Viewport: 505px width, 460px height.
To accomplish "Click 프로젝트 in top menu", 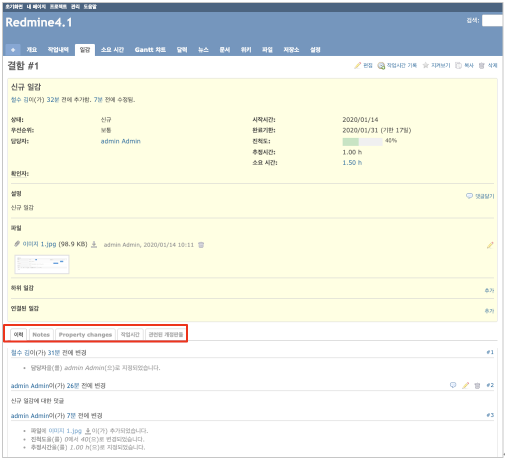I will [x=58, y=7].
